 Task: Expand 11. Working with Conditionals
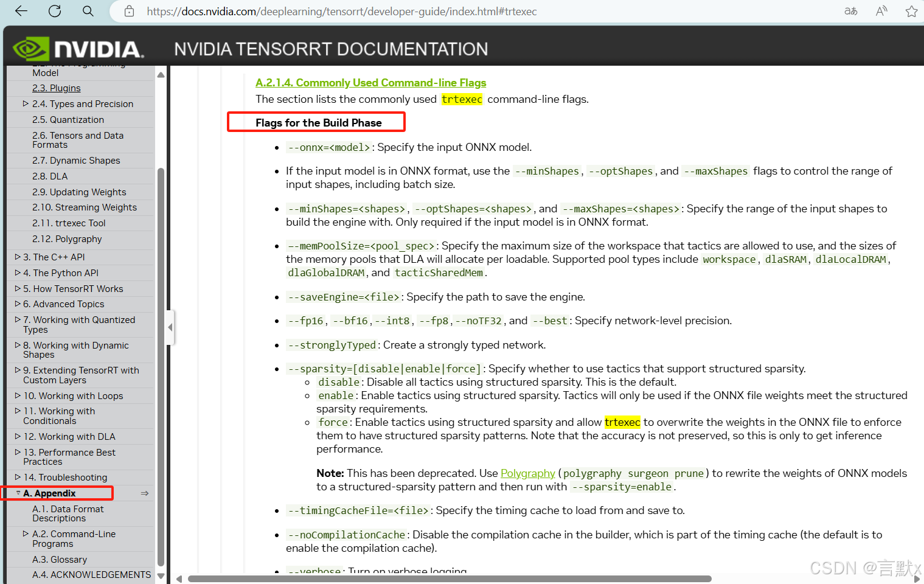18,411
